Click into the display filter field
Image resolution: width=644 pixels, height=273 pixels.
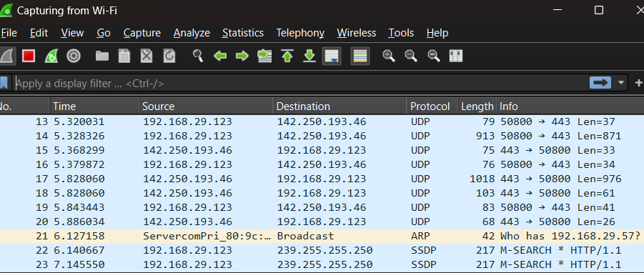point(302,83)
